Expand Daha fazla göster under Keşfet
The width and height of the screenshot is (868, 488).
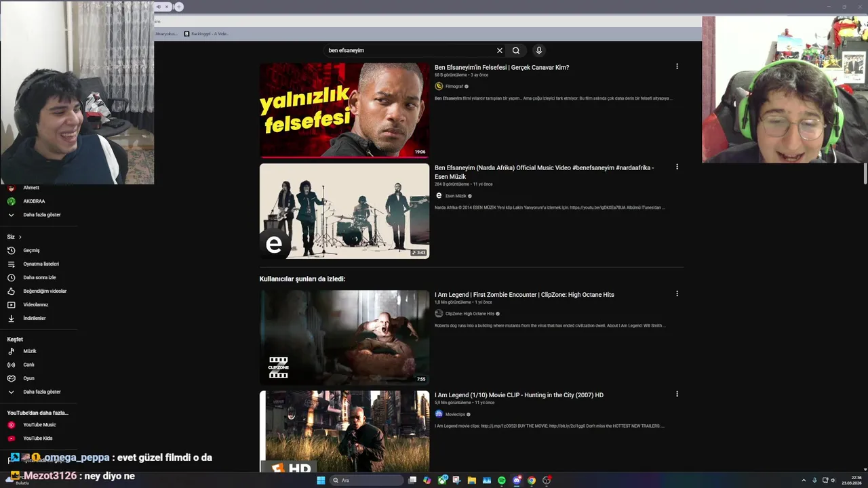coord(41,392)
